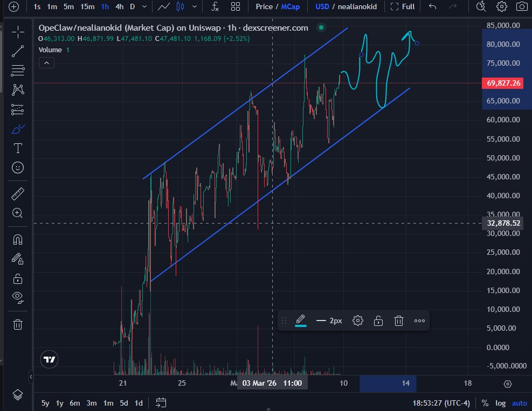Select the zoom in tool
Screen dimensions: 532x411
coord(18,213)
